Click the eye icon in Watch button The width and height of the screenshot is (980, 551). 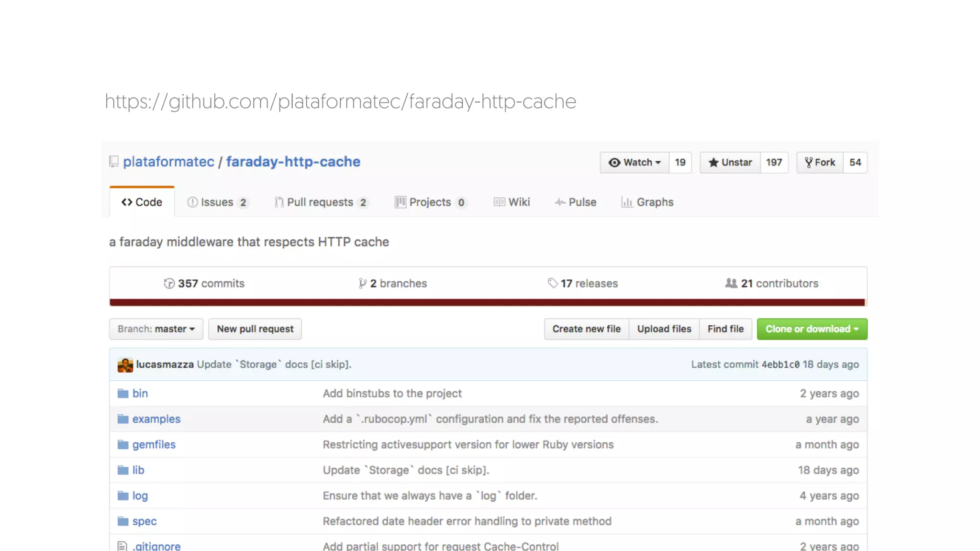614,163
